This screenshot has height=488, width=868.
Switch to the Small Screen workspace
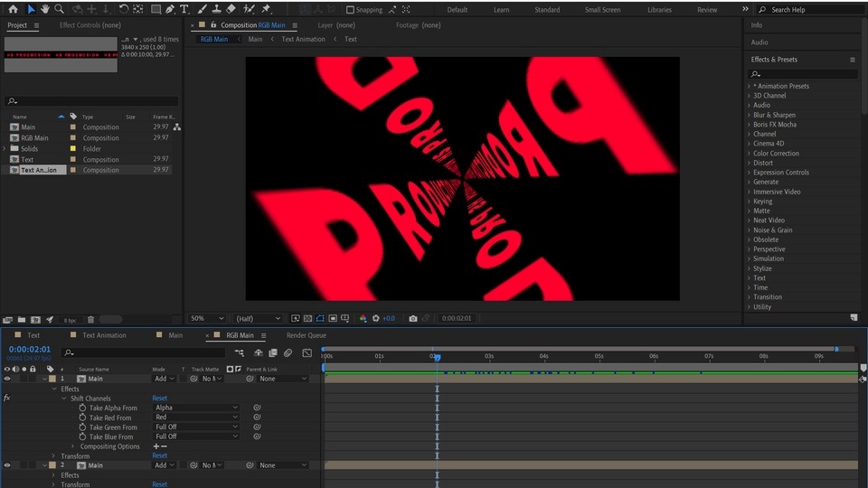coord(602,10)
